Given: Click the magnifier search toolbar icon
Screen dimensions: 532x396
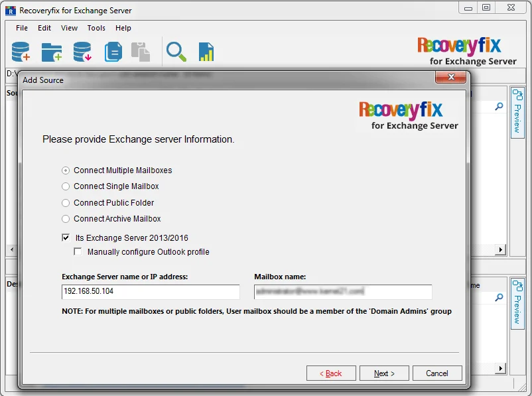Looking at the screenshot, I should (176, 52).
